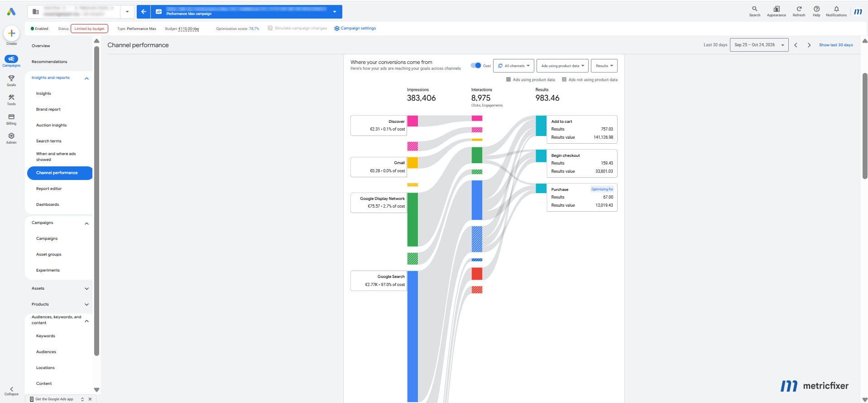The height and width of the screenshot is (403, 868).
Task: Click Show last 30 days link
Action: pyautogui.click(x=836, y=45)
